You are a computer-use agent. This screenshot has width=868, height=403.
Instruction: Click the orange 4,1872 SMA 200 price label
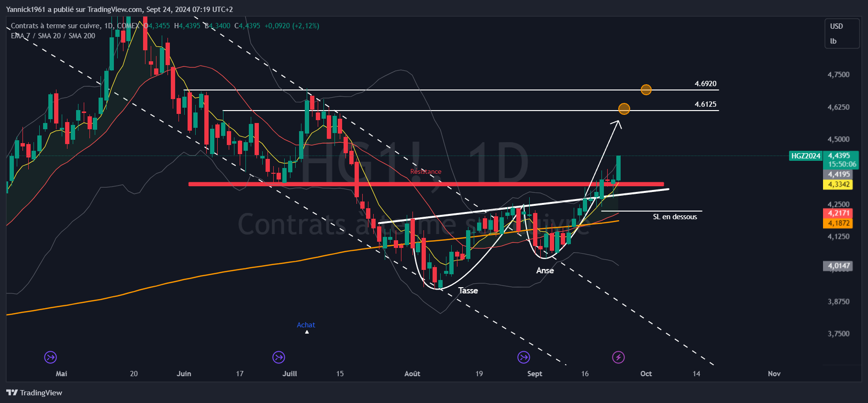click(x=839, y=223)
